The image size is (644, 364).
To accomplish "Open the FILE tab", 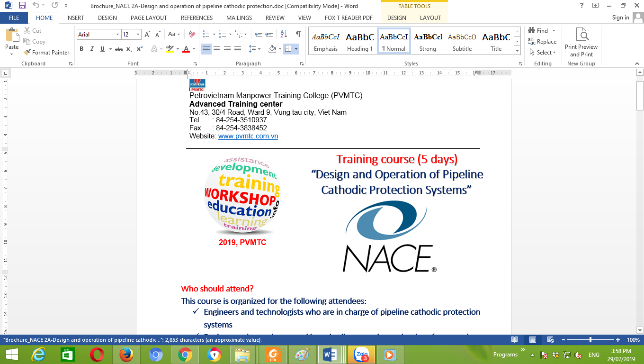I will [x=14, y=18].
